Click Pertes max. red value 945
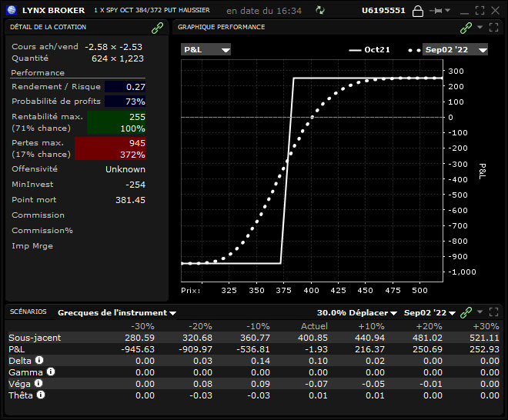508x420 pixels. 137,143
